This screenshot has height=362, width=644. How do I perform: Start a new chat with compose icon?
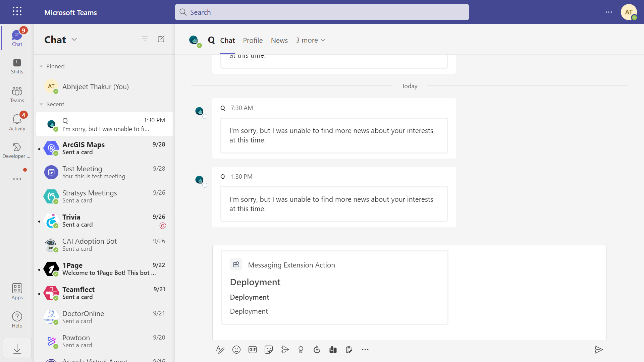click(161, 39)
